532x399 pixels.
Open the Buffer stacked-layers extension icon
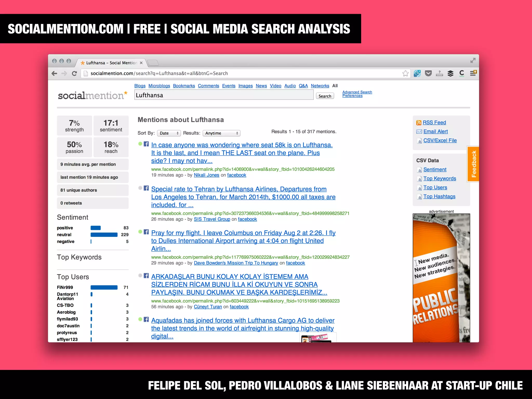pyautogui.click(x=450, y=74)
